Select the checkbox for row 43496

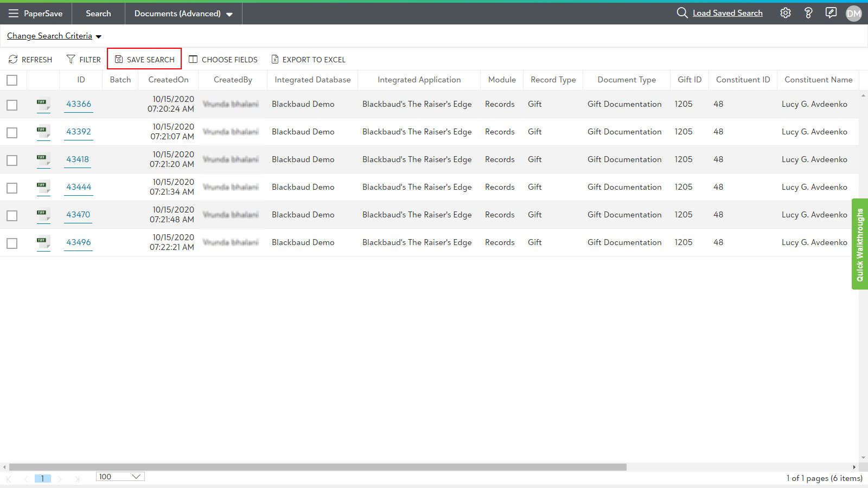12,243
